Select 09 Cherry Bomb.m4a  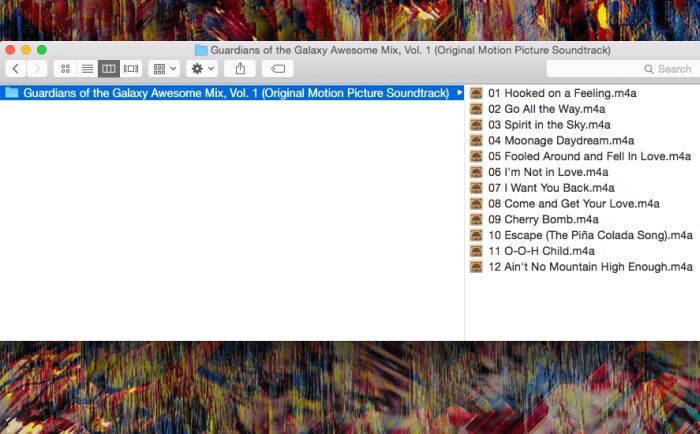click(543, 219)
